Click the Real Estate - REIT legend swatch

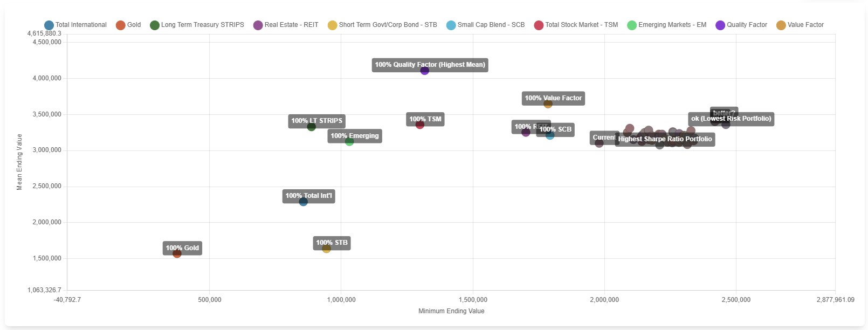[x=258, y=25]
